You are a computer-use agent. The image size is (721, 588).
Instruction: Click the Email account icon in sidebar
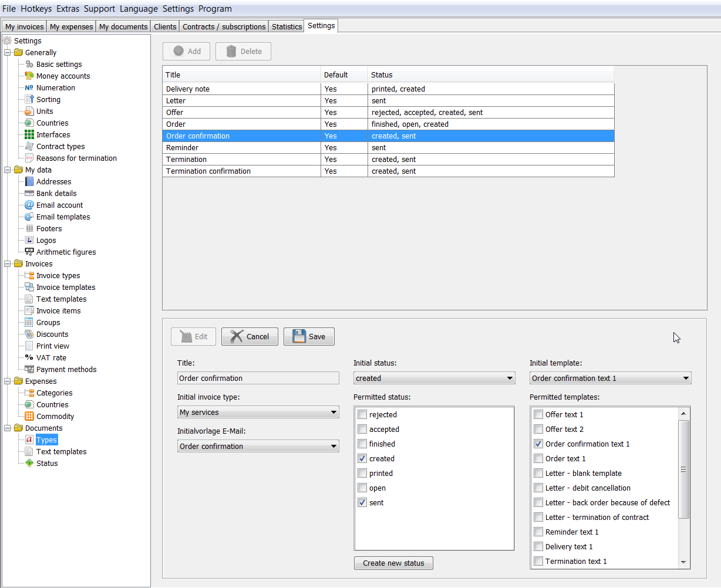[x=29, y=205]
